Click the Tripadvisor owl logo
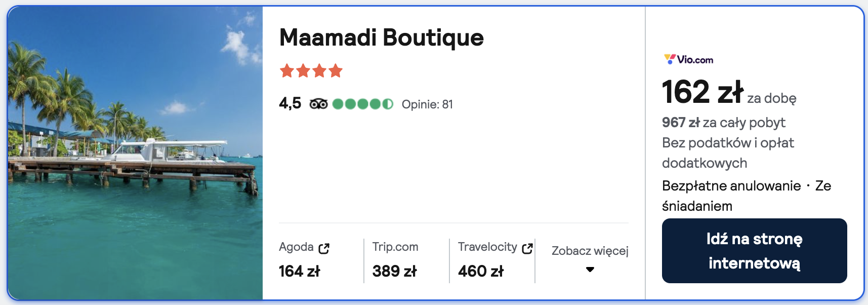The width and height of the screenshot is (868, 305). tap(318, 104)
